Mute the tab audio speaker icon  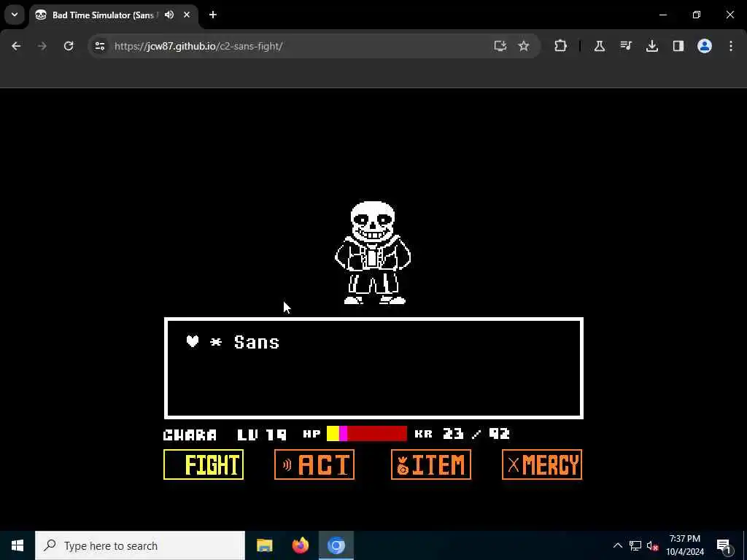pos(169,15)
